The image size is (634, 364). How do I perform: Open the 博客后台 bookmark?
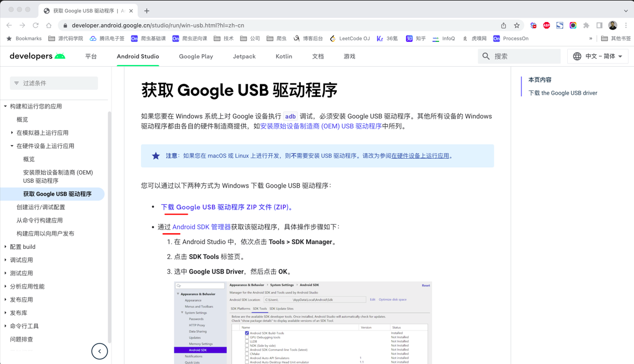click(308, 38)
